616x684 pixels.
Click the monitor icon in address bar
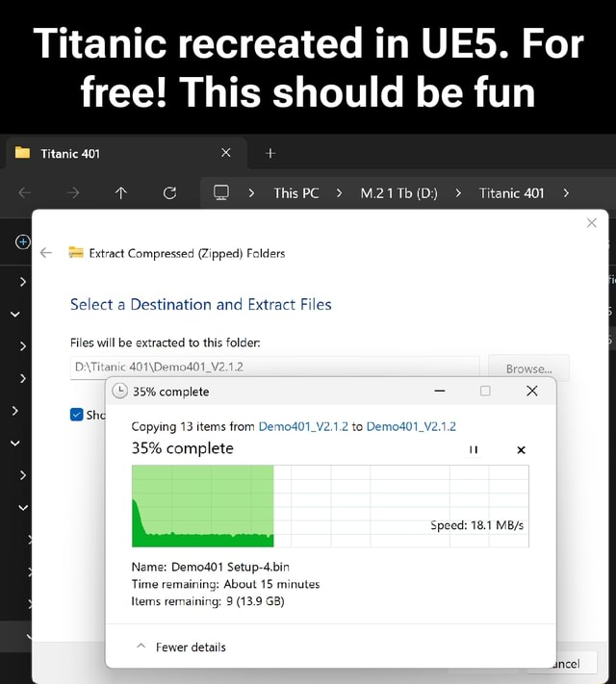221,192
